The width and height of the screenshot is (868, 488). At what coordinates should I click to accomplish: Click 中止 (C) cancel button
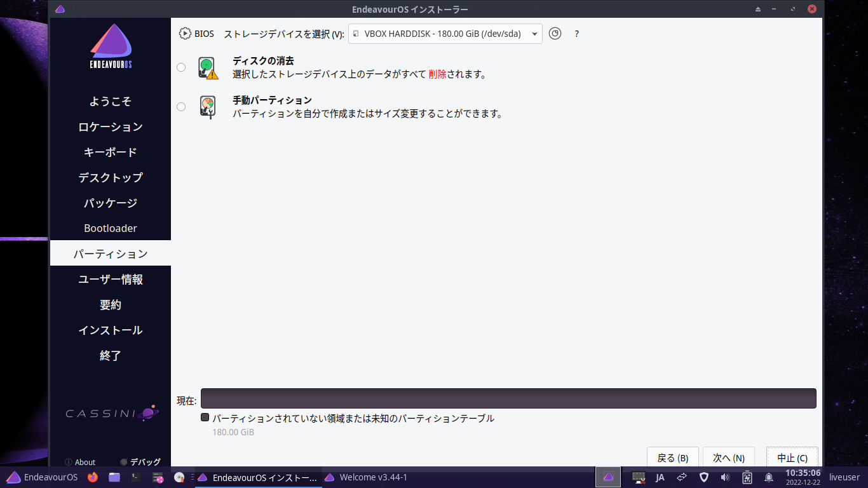pos(792,457)
